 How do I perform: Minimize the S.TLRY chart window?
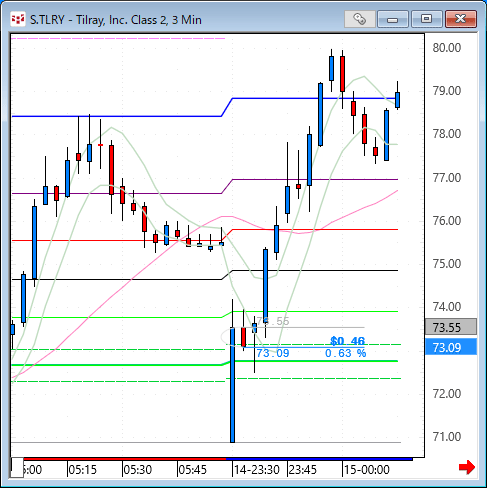(x=393, y=19)
